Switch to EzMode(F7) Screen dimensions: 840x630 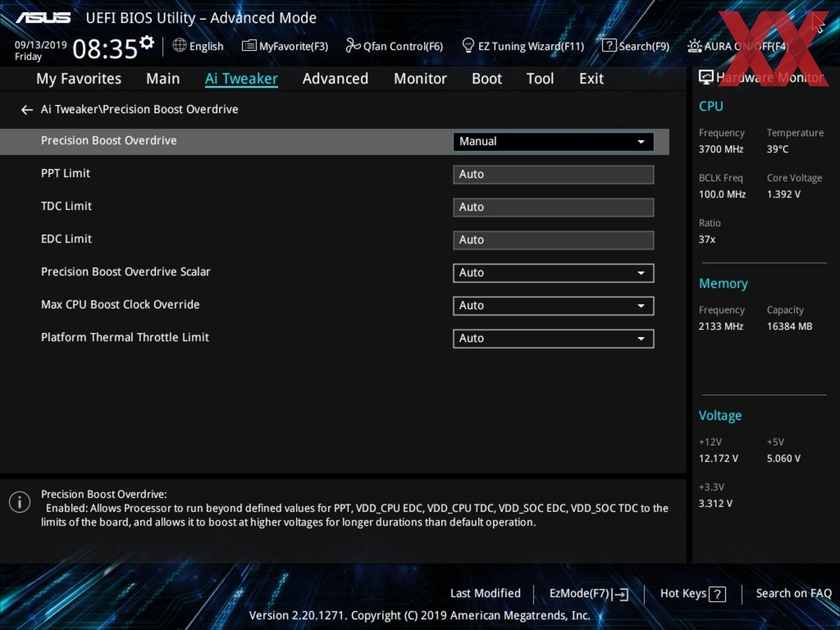589,594
